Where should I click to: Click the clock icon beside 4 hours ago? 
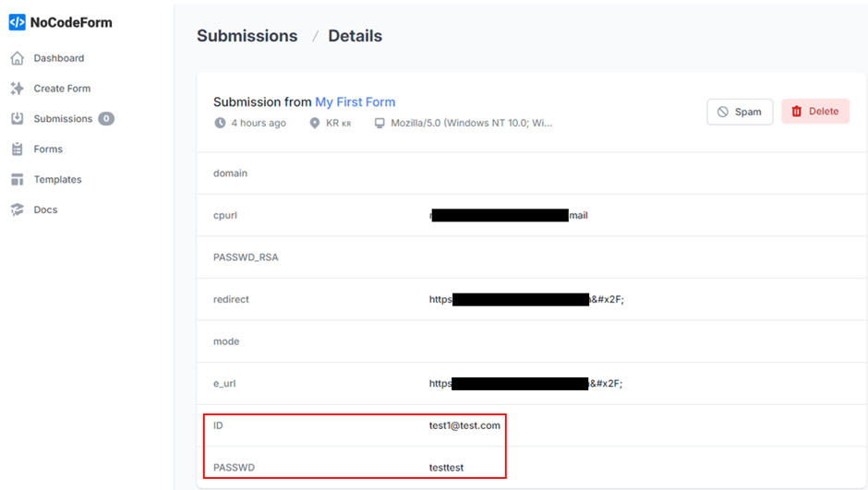coord(221,123)
